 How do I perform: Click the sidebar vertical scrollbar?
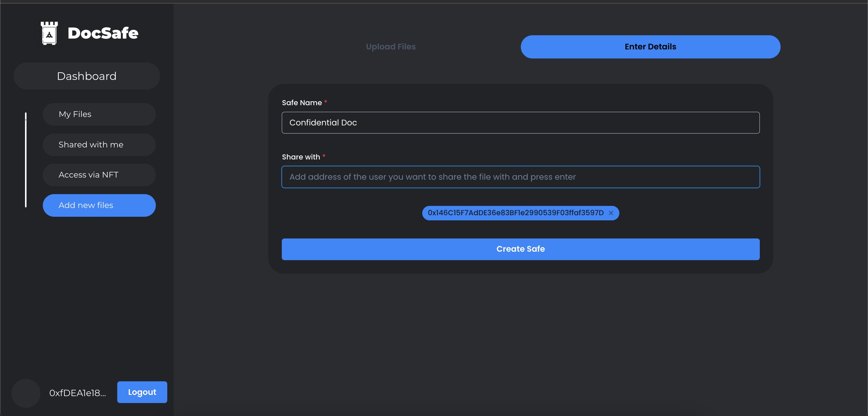coord(26,160)
